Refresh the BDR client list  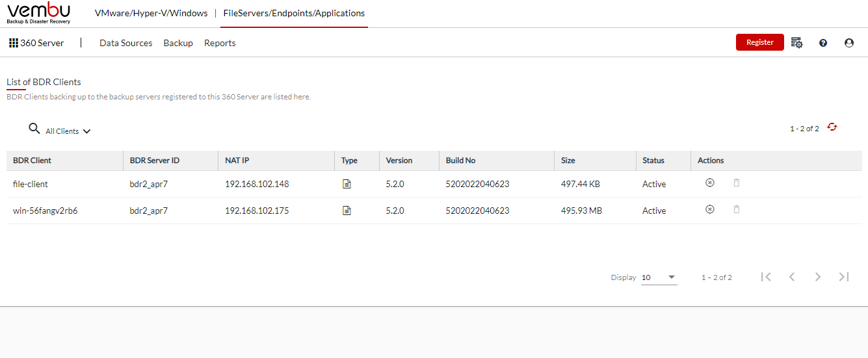(832, 127)
